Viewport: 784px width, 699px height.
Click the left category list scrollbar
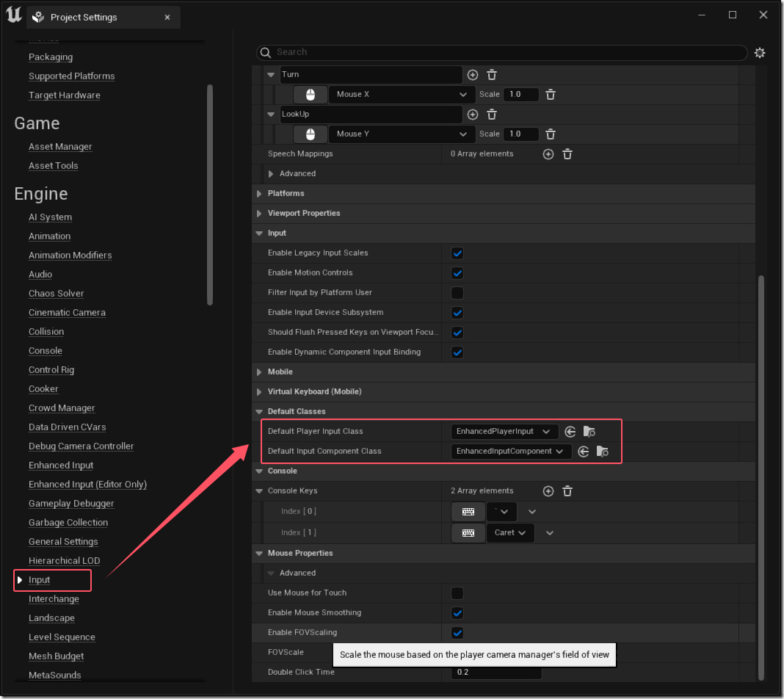210,195
